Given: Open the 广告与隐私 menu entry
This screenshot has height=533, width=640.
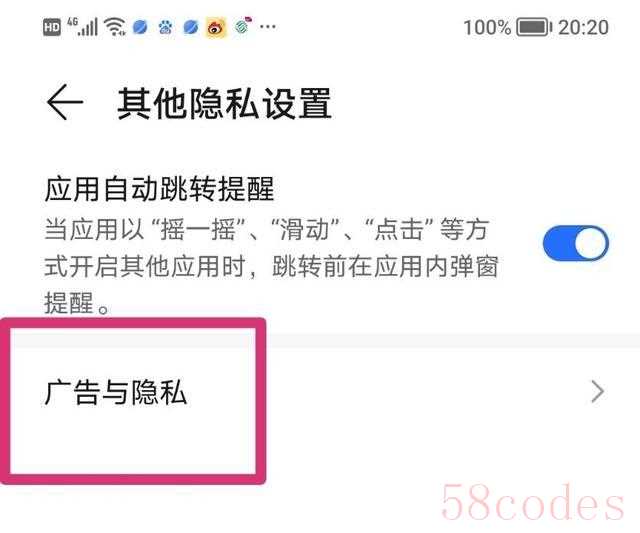Looking at the screenshot, I should coord(320,392).
